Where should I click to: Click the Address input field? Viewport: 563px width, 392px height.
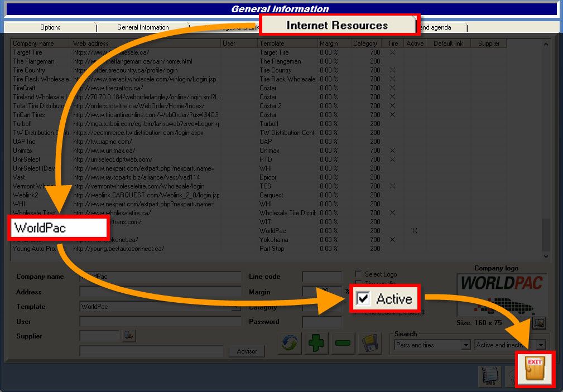click(x=160, y=292)
